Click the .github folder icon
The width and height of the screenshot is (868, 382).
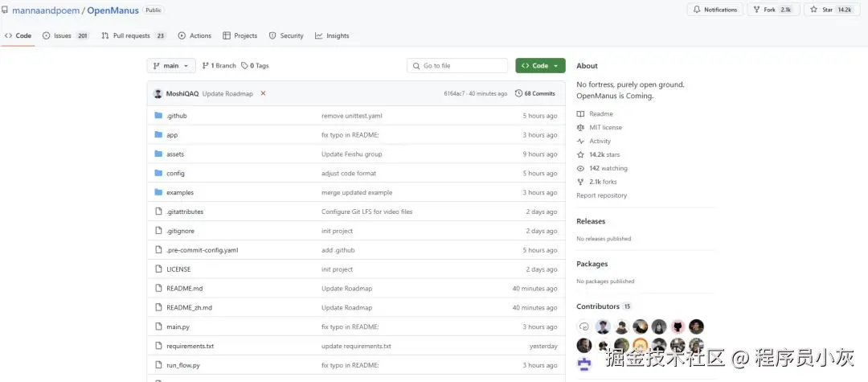[x=158, y=116]
